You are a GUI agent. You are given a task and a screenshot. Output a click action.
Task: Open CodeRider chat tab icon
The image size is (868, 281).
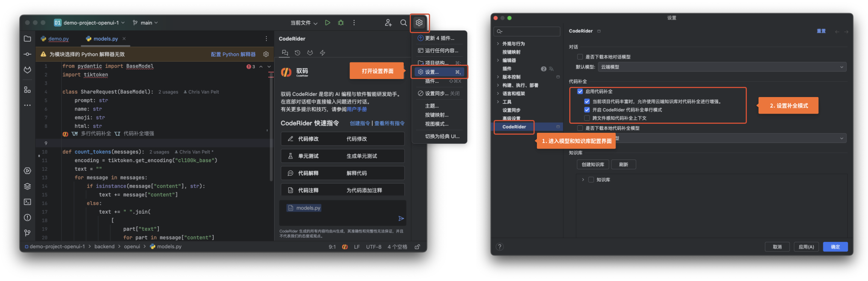click(x=285, y=53)
